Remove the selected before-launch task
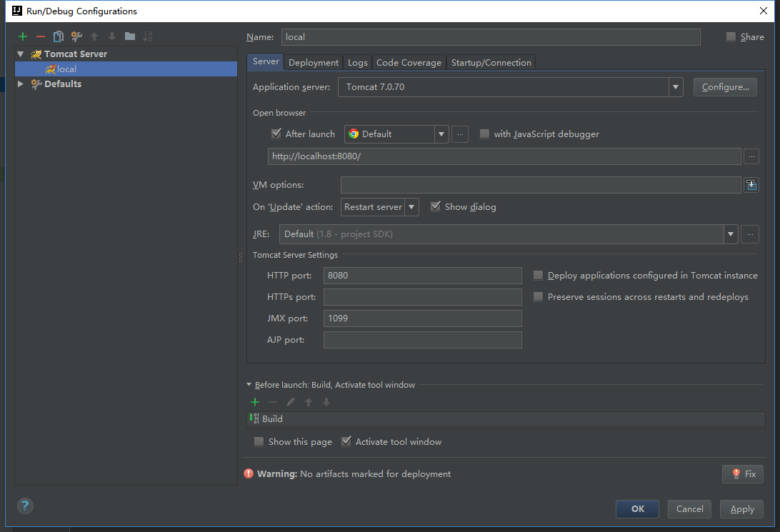The image size is (780, 532). tap(273, 402)
